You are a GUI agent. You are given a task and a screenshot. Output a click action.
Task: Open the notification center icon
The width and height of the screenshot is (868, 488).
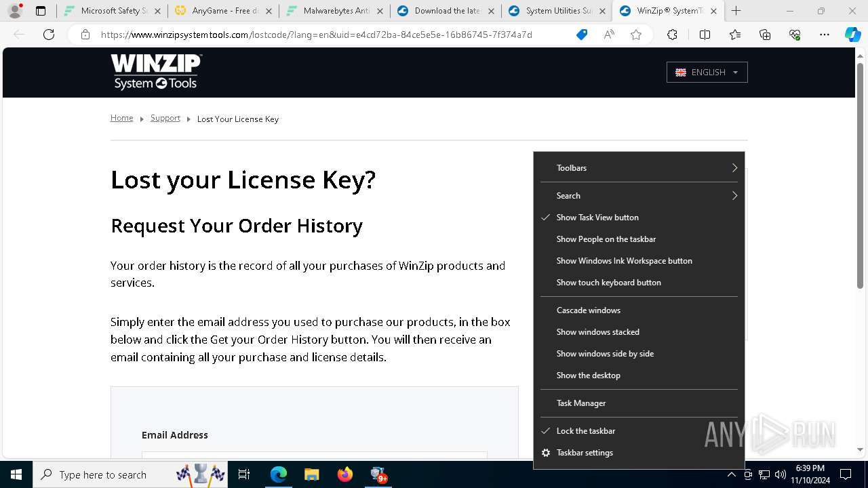(846, 474)
